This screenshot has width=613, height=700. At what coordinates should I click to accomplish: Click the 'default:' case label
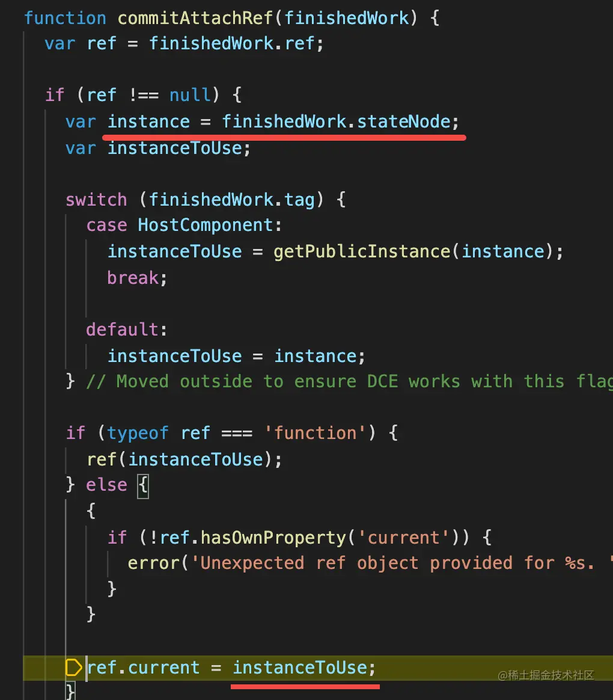tap(127, 330)
